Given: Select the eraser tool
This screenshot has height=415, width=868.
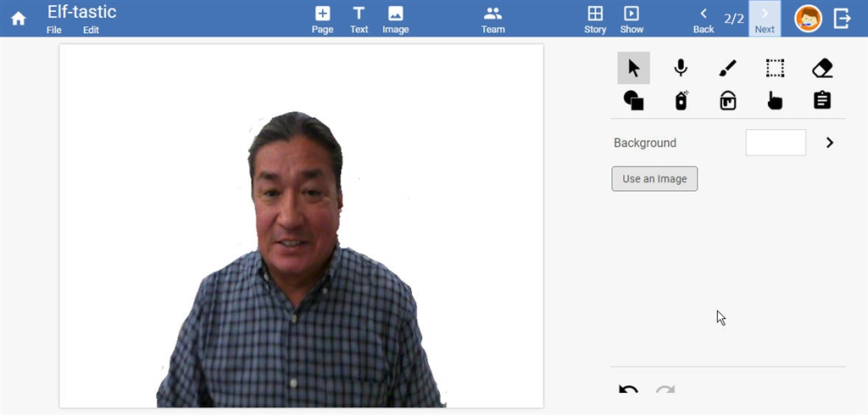Looking at the screenshot, I should click(822, 68).
